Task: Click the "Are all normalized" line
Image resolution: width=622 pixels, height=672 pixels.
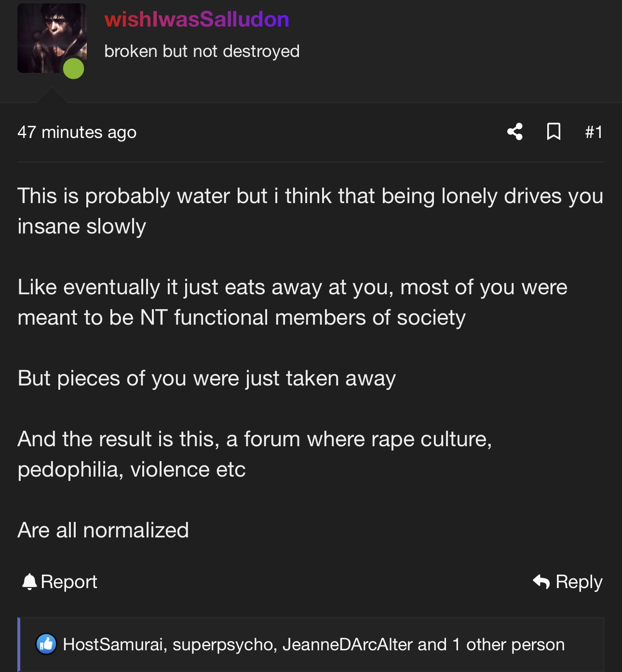Action: click(x=103, y=530)
